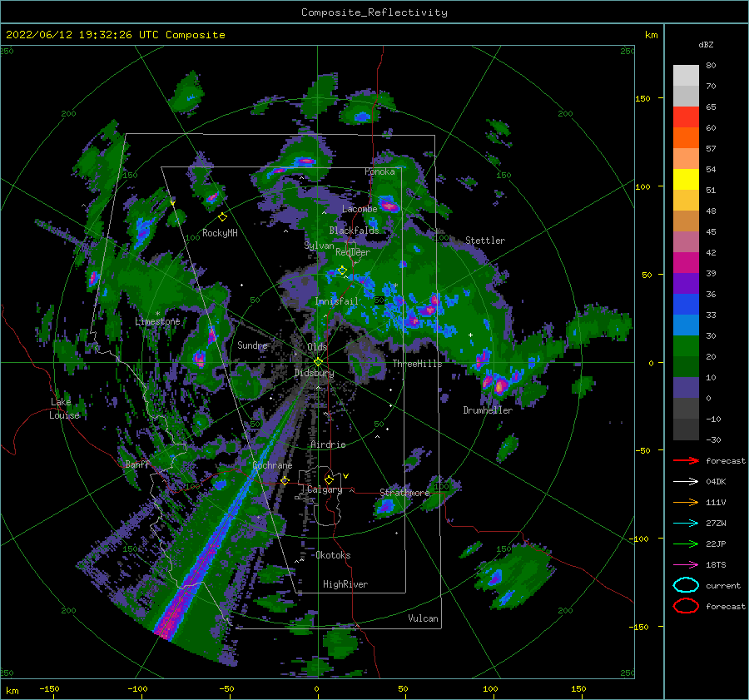Click the yellow diamond marker below RedDeer
Screen dimensions: 749x700
[x=342, y=271]
